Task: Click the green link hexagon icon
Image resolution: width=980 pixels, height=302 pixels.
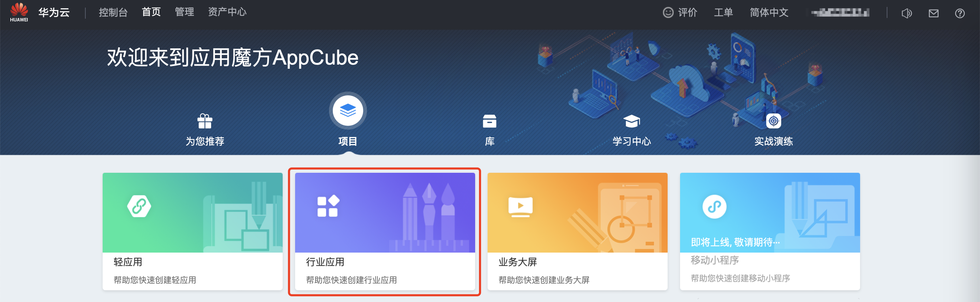Action: [139, 206]
